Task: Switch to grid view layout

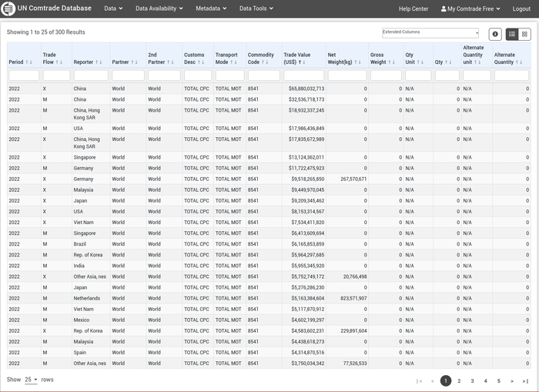Action: pos(524,34)
